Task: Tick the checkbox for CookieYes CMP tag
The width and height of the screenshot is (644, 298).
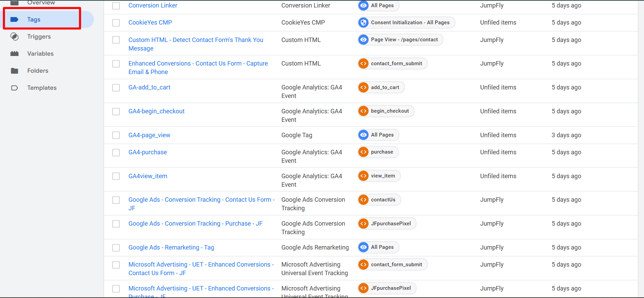Action: point(116,23)
